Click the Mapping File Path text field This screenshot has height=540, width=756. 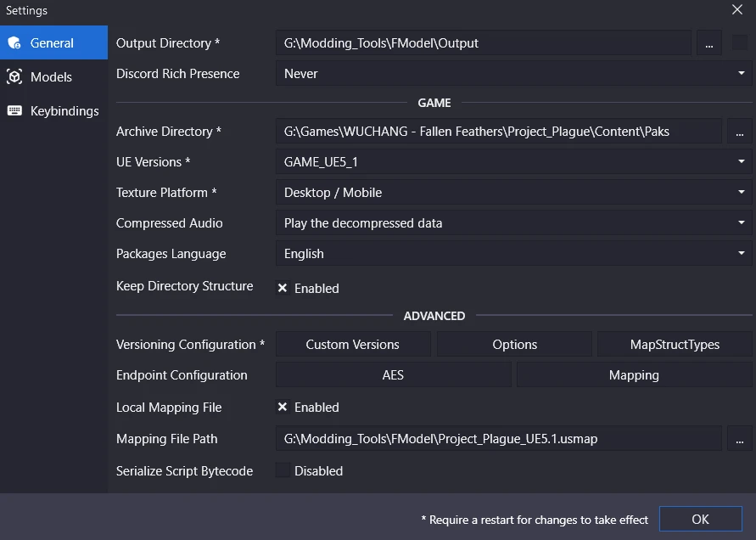pyautogui.click(x=498, y=439)
